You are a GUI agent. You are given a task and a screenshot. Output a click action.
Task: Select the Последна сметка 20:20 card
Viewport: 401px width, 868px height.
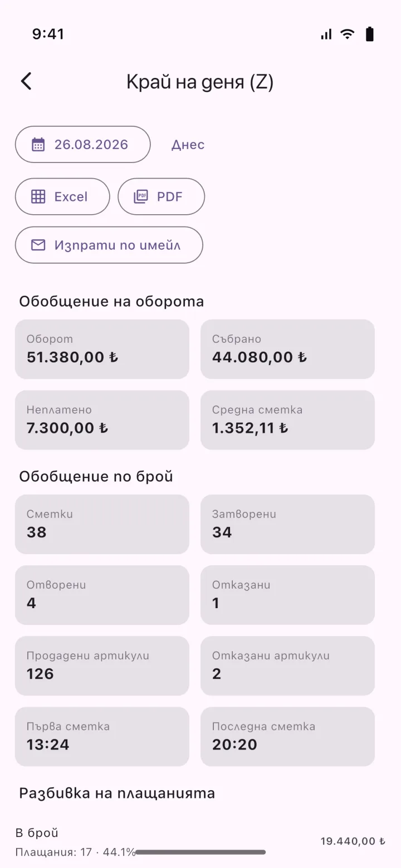pyautogui.click(x=287, y=736)
